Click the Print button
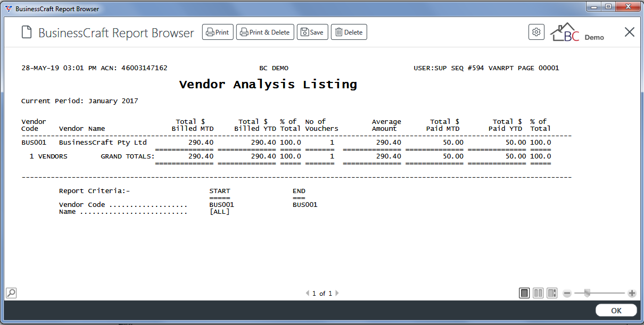 pyautogui.click(x=218, y=32)
